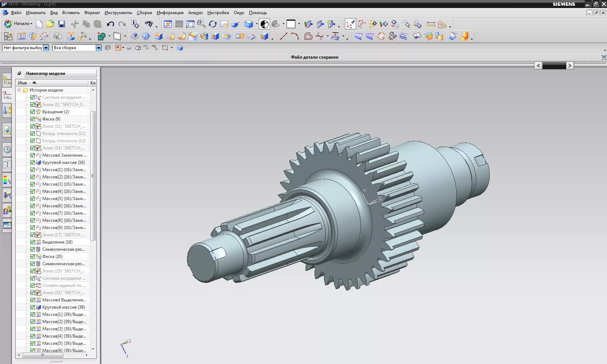Open the rendering style dropdown arrow beside shaded cube
607x364 pixels.
coord(257,24)
